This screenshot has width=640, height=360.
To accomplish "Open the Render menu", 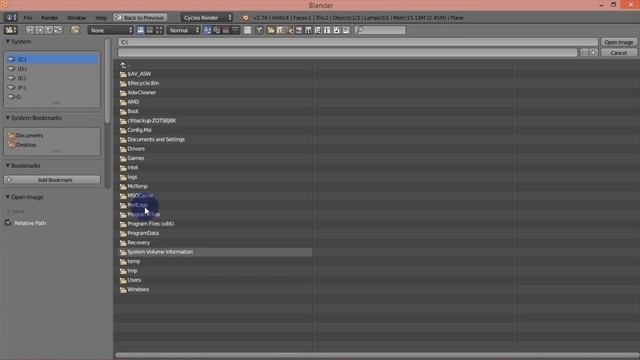I will pyautogui.click(x=49, y=18).
